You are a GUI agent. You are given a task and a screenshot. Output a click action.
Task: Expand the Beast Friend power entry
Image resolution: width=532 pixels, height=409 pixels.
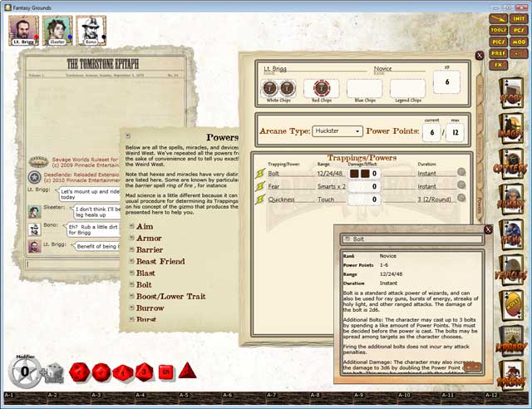pos(131,261)
